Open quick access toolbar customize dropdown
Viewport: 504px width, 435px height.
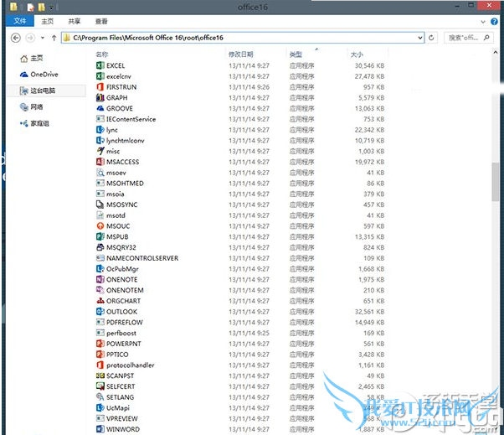(x=51, y=7)
